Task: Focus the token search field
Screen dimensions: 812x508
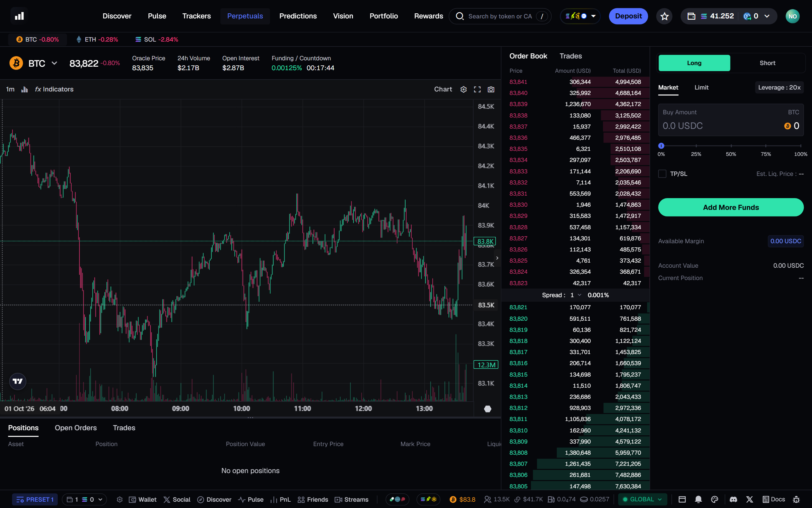Action: click(x=500, y=16)
